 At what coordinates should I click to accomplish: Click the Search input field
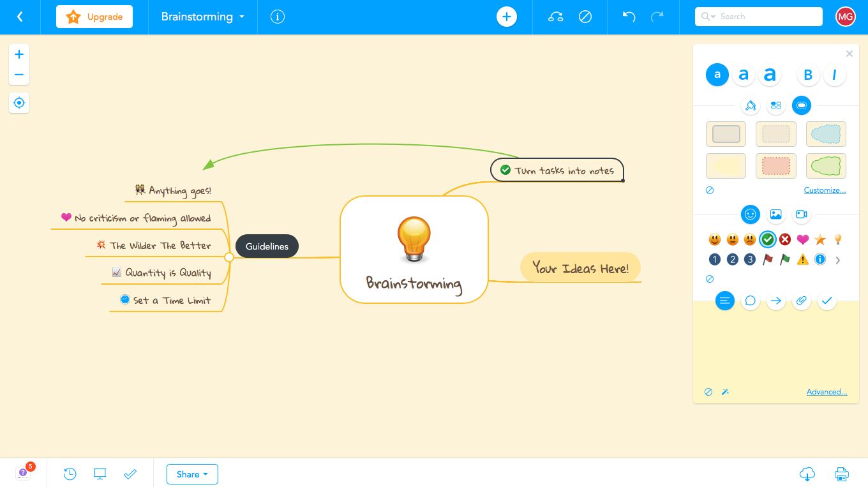coord(759,17)
